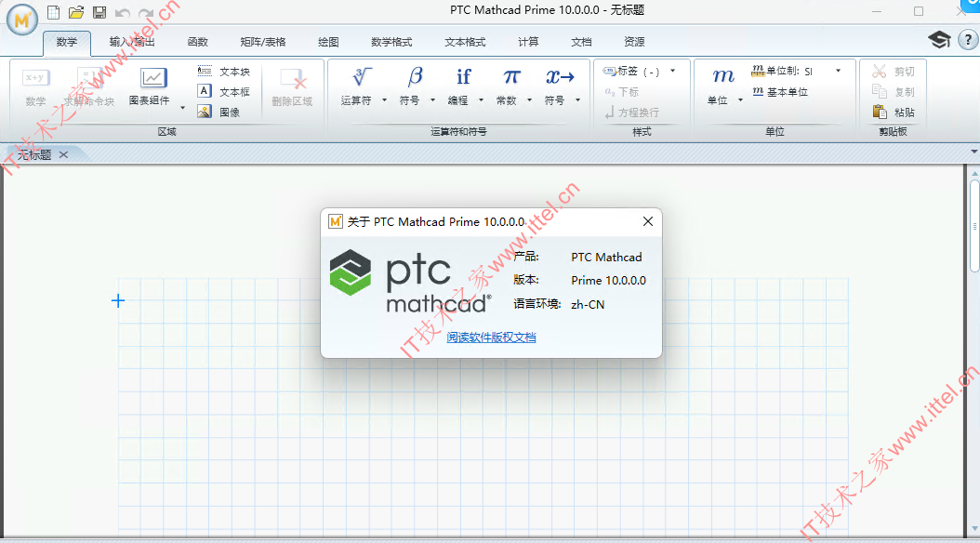Insert chart component (图表组件)
980x543 pixels.
click(x=150, y=86)
